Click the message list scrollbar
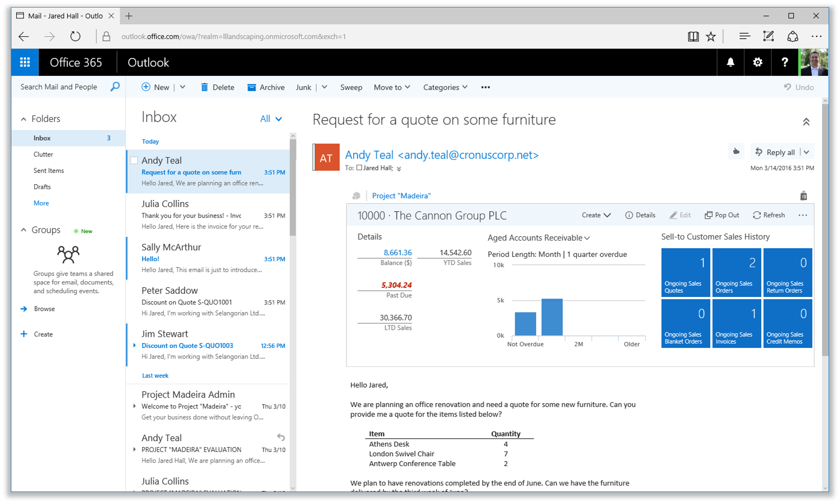Image resolution: width=840 pixels, height=504 pixels. coord(293,188)
